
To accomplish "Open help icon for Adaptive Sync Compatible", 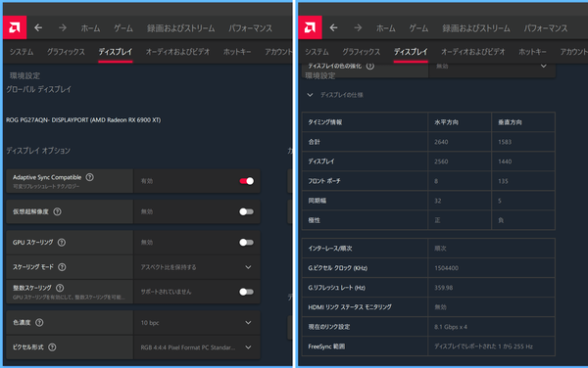I will click(89, 177).
